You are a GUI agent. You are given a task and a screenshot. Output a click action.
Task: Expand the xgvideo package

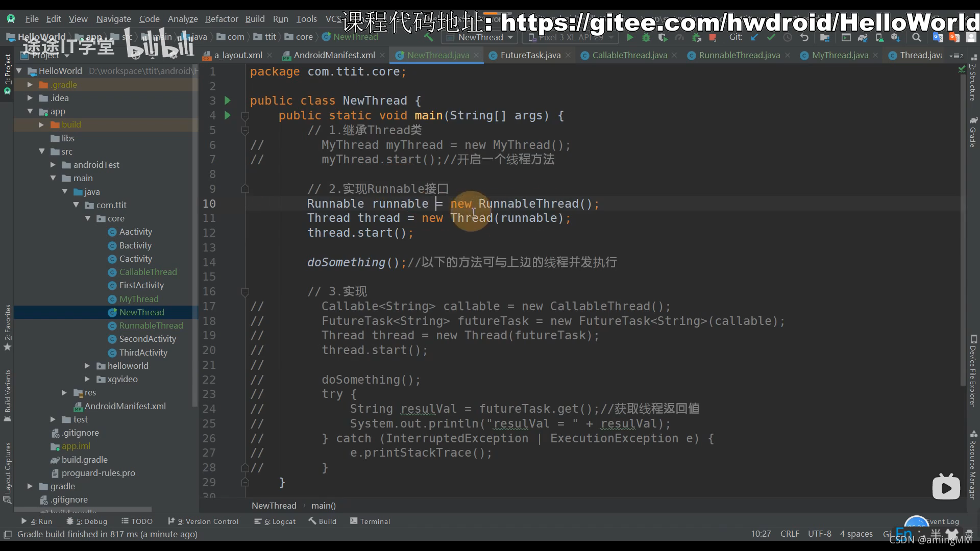click(x=87, y=379)
